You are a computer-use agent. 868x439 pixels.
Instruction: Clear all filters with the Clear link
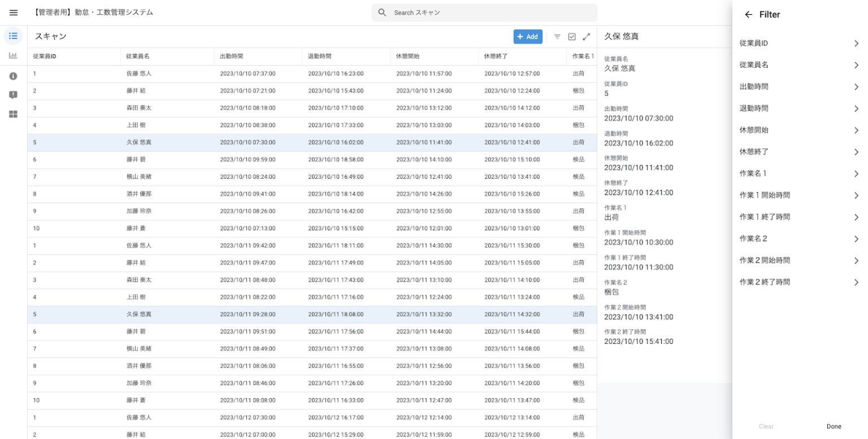[766, 426]
